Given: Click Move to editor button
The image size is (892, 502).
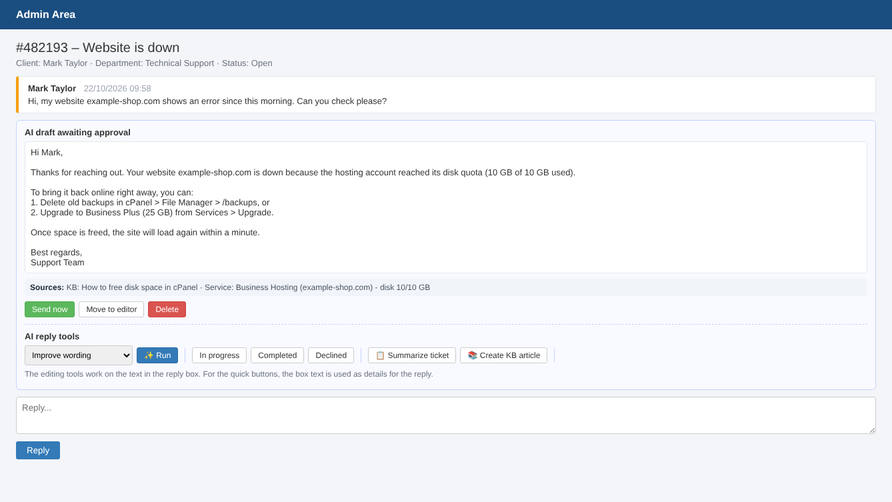Looking at the screenshot, I should (112, 309).
